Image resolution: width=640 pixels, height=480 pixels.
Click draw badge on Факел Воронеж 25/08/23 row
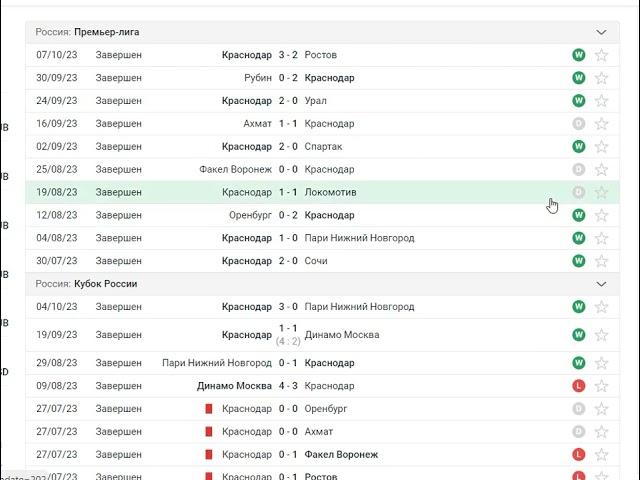point(579,169)
